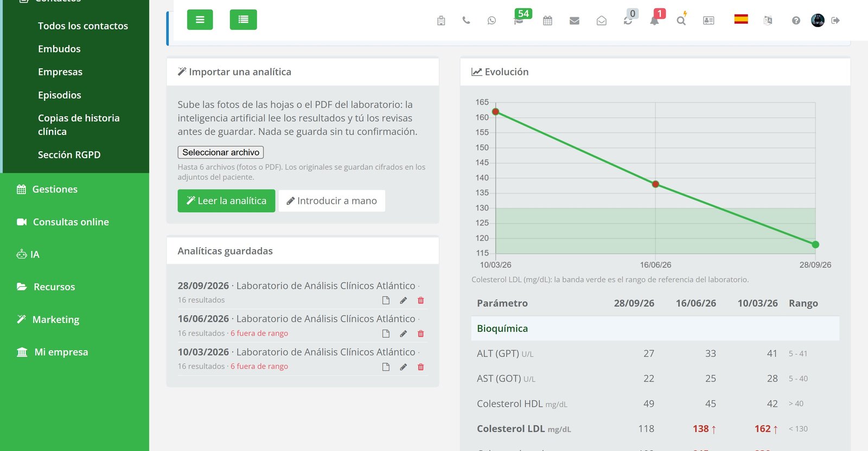
Task: Open Episodios in the sidebar
Action: pyautogui.click(x=60, y=95)
